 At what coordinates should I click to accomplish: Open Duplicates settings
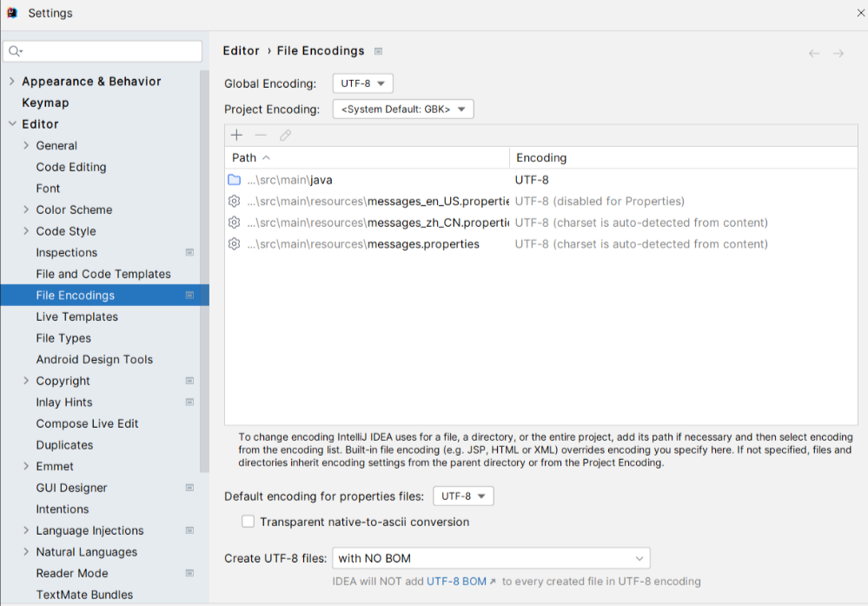click(x=64, y=445)
